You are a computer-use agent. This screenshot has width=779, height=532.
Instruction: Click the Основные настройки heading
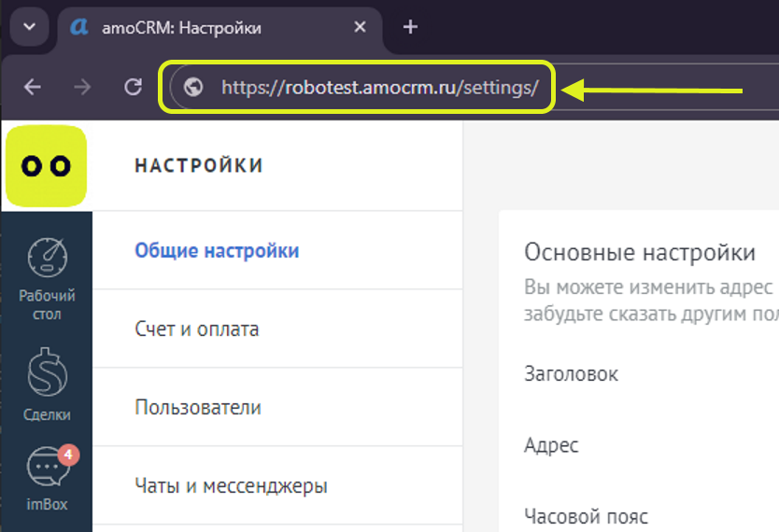pyautogui.click(x=640, y=253)
